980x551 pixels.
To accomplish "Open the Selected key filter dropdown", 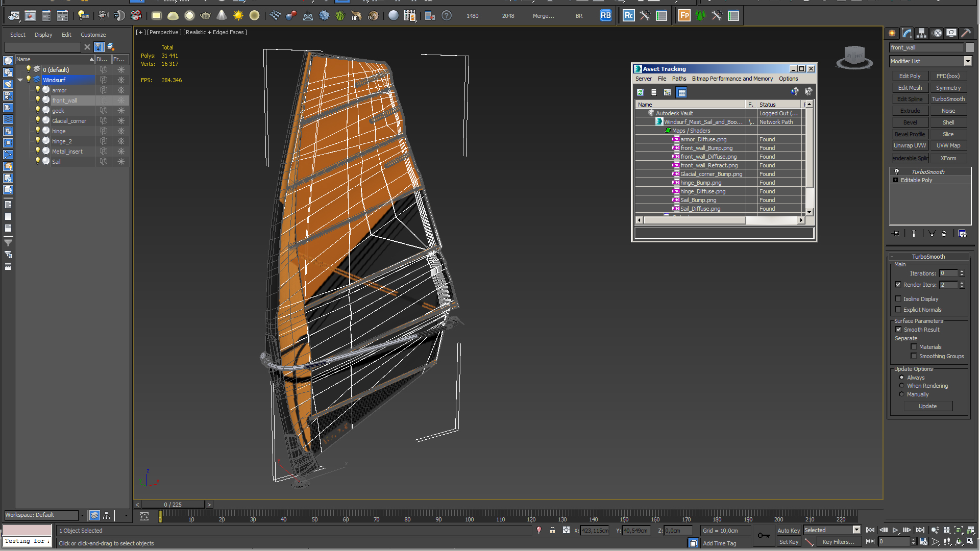I will 856,530.
